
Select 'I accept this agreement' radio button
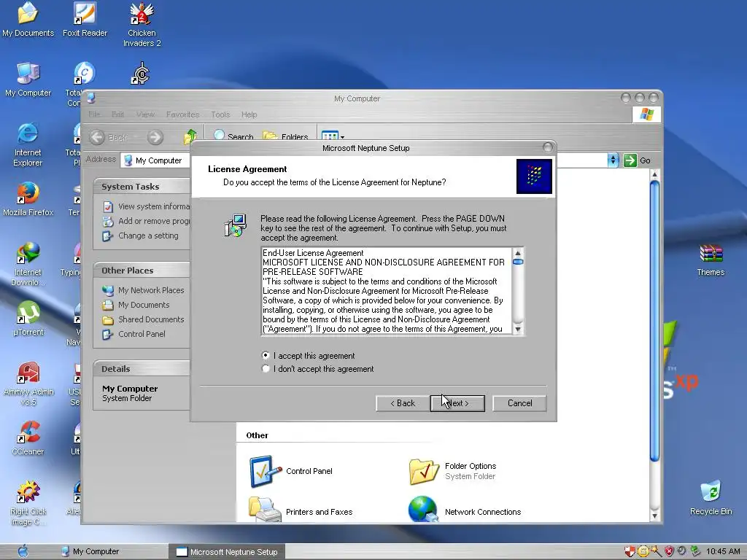[266, 355]
